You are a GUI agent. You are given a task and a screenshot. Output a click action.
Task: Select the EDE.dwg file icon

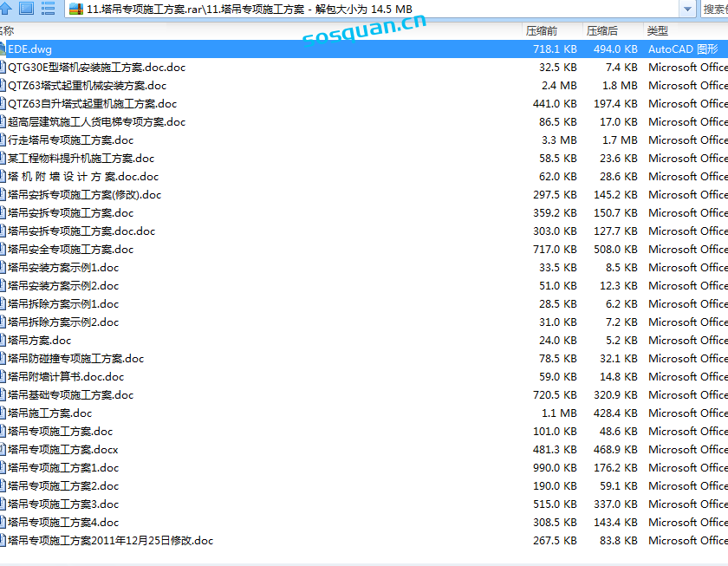(3, 49)
